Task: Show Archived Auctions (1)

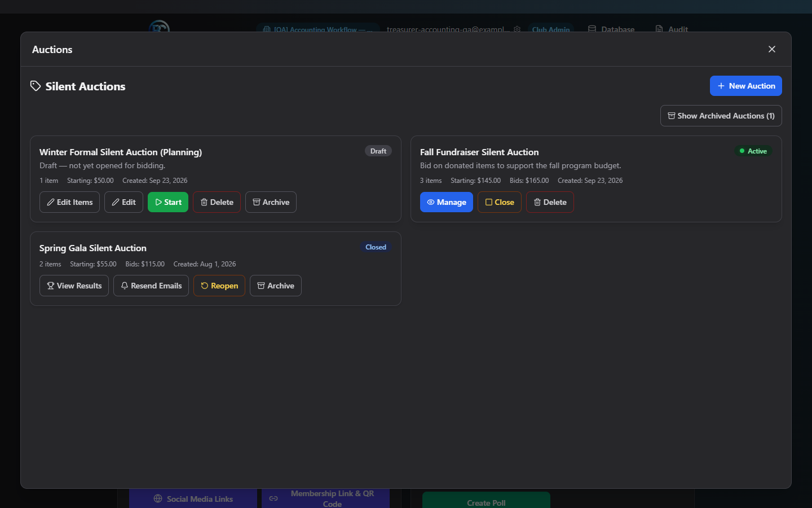Action: 721,116
